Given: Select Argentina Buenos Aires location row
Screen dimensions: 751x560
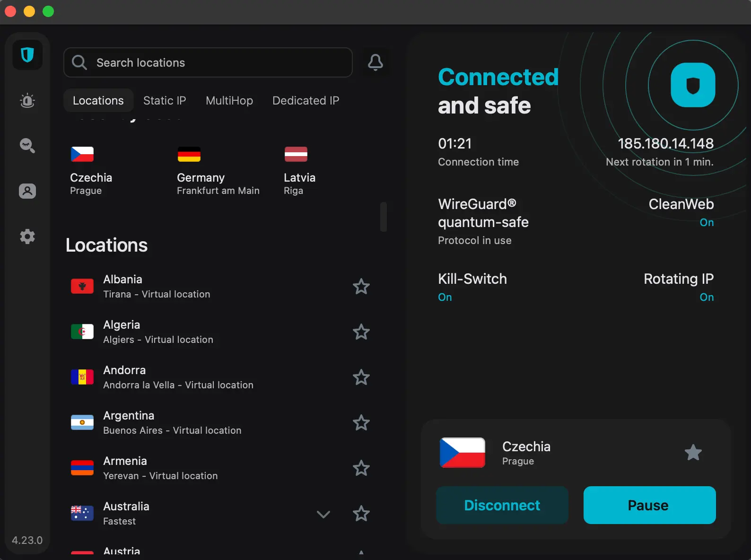Looking at the screenshot, I should pyautogui.click(x=220, y=422).
